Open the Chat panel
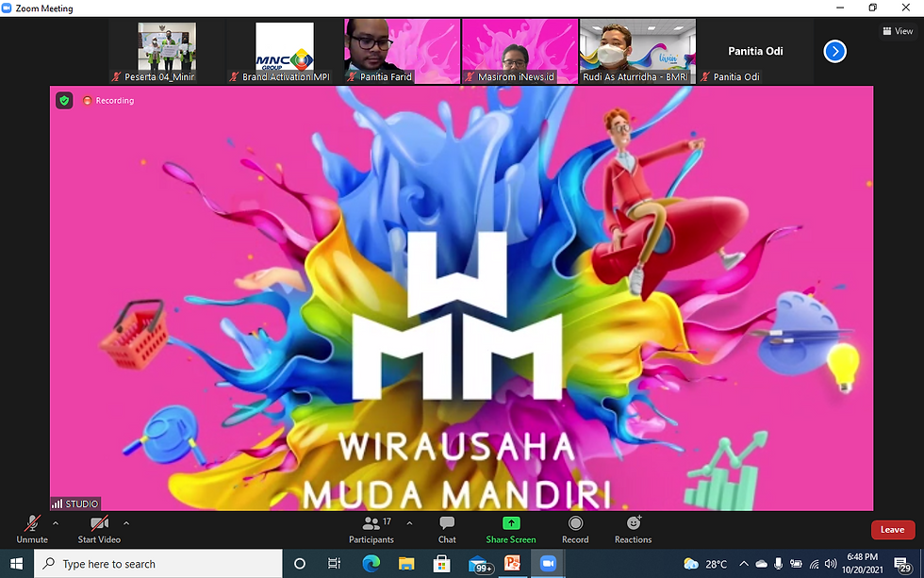924x578 pixels. [x=447, y=530]
